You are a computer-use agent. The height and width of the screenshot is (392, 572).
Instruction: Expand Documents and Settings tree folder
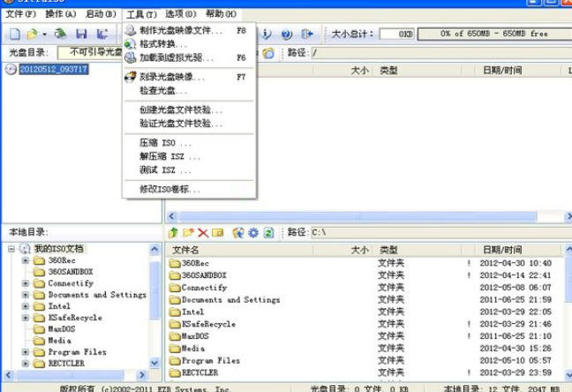point(26,295)
